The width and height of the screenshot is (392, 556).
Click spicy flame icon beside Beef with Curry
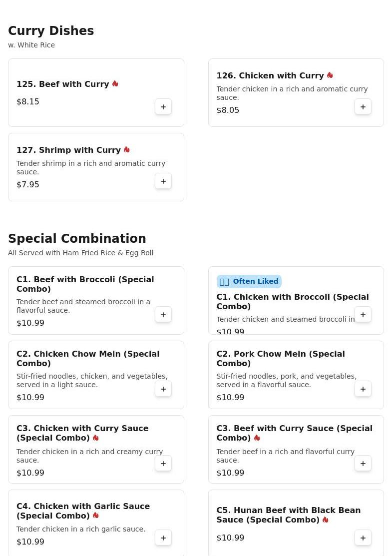(x=115, y=84)
